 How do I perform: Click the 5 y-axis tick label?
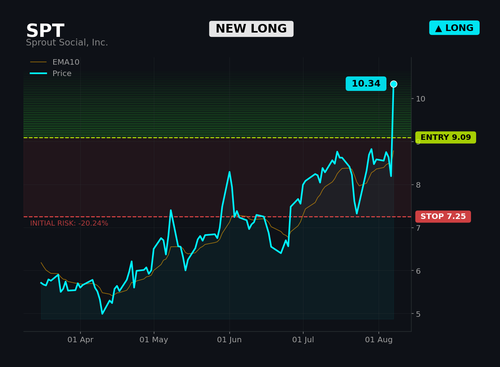coord(418,314)
